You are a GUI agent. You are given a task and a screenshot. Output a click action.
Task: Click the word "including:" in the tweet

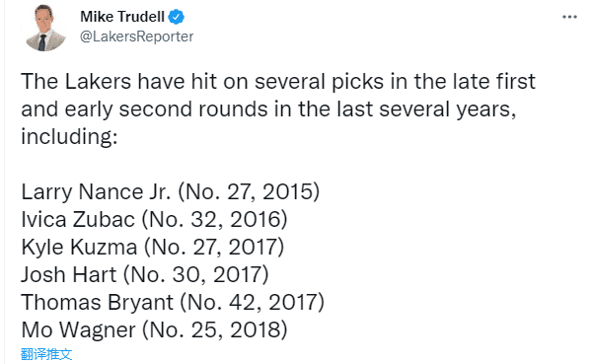(x=69, y=136)
